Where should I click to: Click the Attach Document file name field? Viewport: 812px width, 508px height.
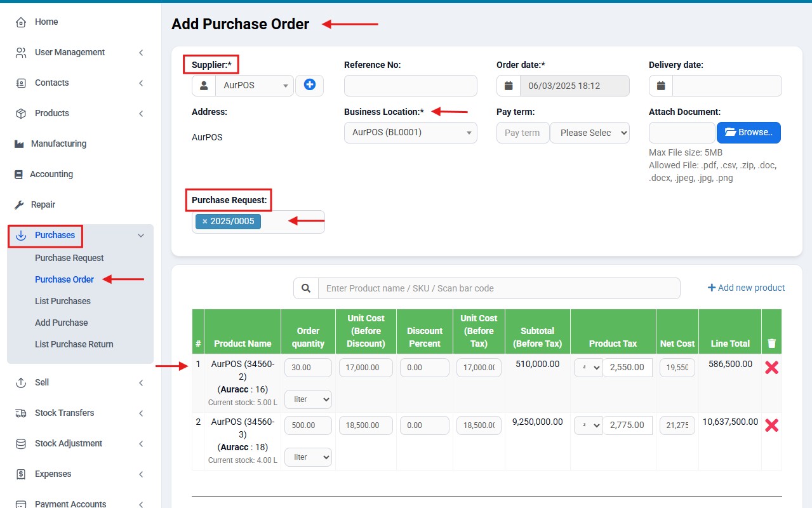[682, 133]
